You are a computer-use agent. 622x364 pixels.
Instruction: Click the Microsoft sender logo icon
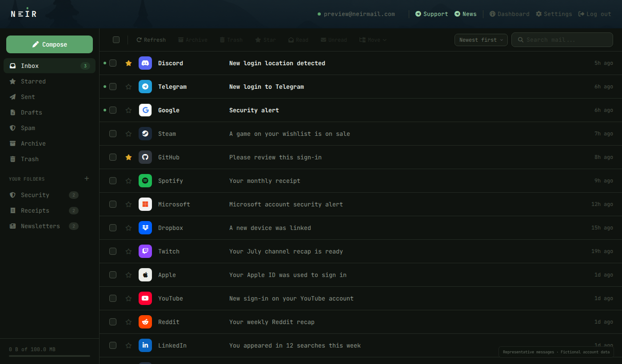[145, 204]
